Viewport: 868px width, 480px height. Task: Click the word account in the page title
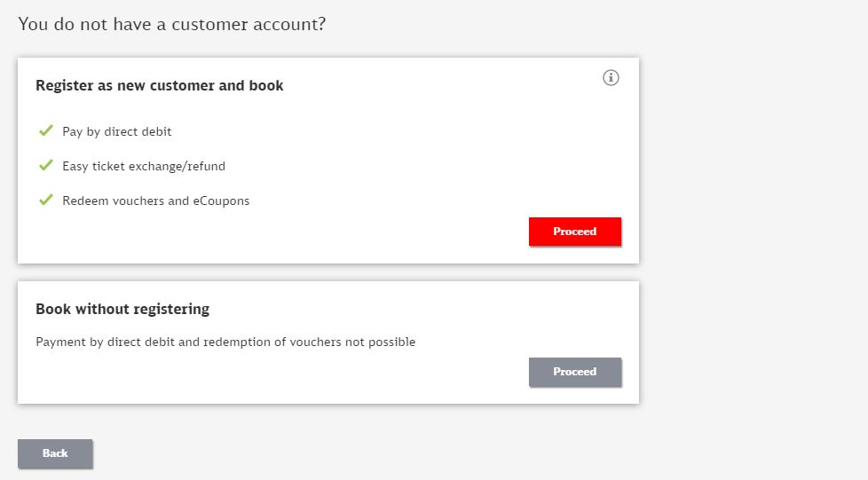tap(291, 24)
